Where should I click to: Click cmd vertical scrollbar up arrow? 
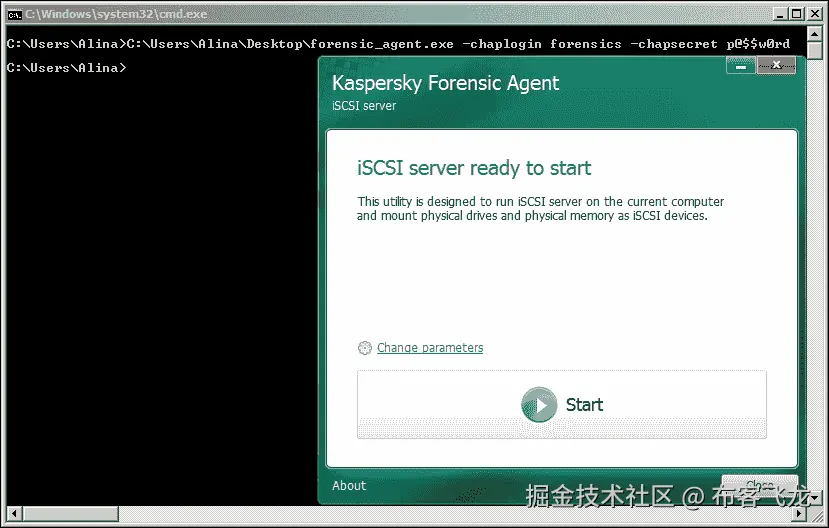coord(815,34)
